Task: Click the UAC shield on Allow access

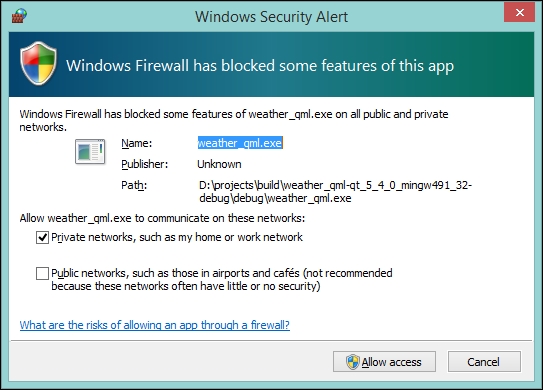Action: pos(353,362)
